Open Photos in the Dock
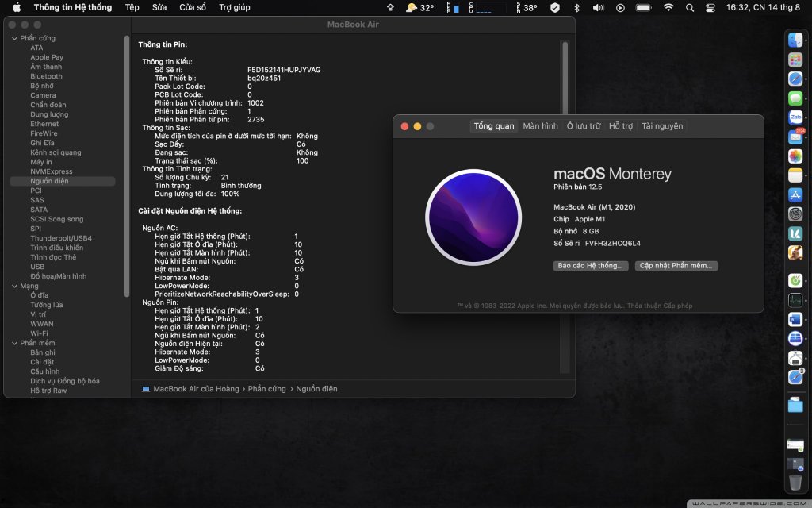 pos(795,156)
